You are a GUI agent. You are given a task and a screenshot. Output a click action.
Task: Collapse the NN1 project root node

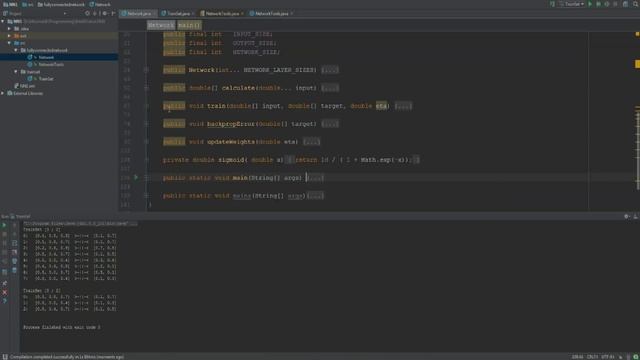(3, 21)
